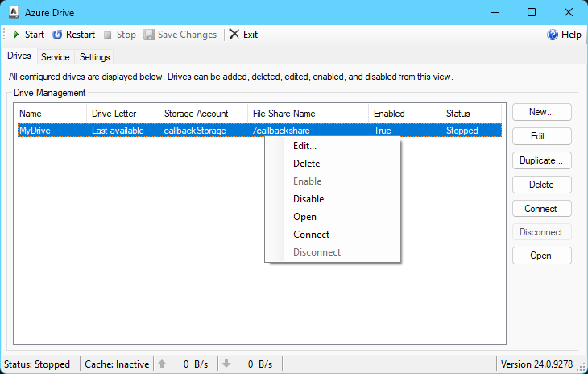Click the green Start play icon
This screenshot has width=588, height=374.
[x=15, y=35]
